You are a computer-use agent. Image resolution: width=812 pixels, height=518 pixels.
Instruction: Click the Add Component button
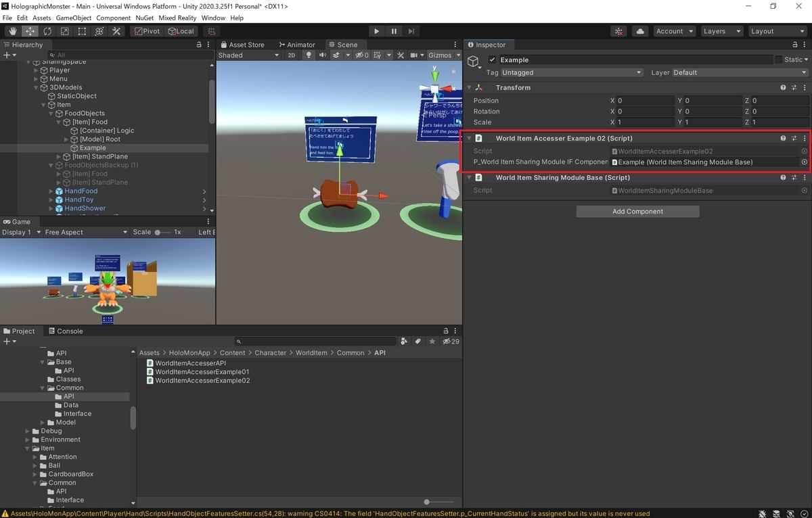point(637,212)
